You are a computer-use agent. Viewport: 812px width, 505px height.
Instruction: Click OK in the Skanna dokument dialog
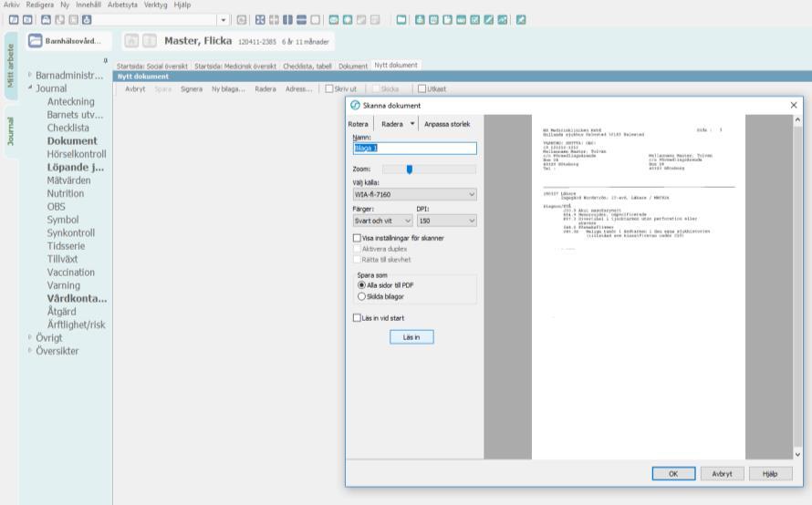pos(673,473)
